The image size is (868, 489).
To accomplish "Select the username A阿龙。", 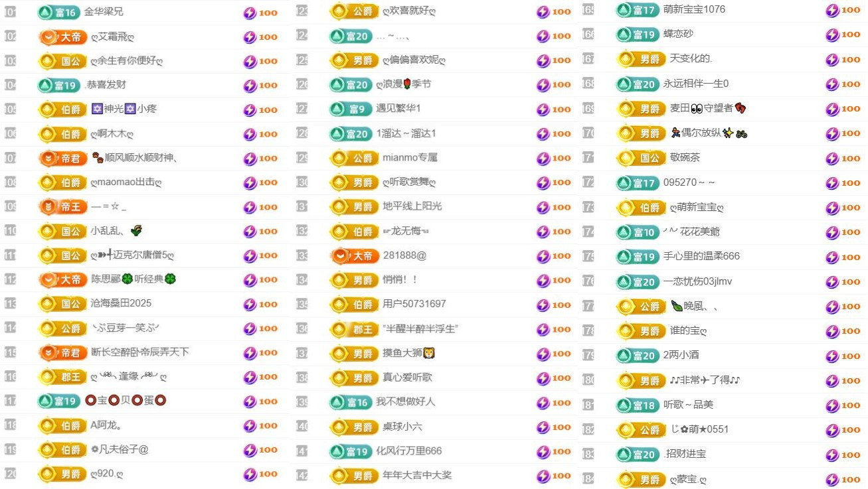I will pyautogui.click(x=106, y=425).
